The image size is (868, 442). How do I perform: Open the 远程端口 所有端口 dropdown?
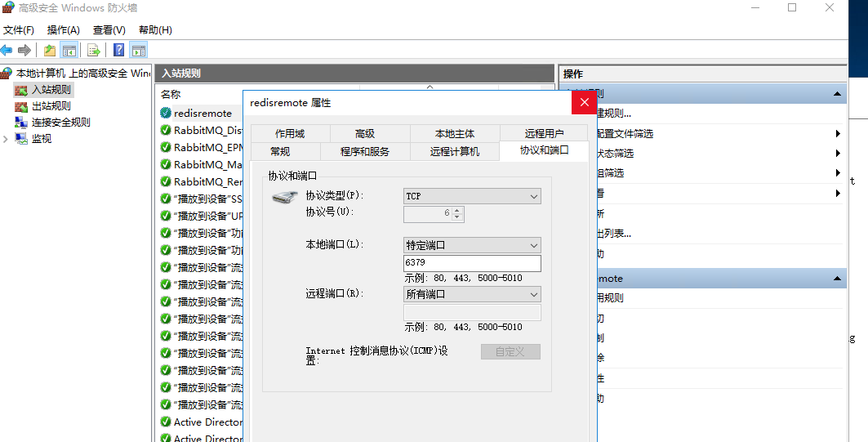tap(472, 294)
